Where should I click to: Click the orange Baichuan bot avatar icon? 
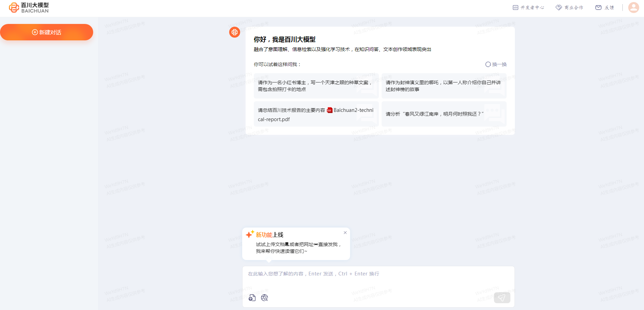point(235,32)
